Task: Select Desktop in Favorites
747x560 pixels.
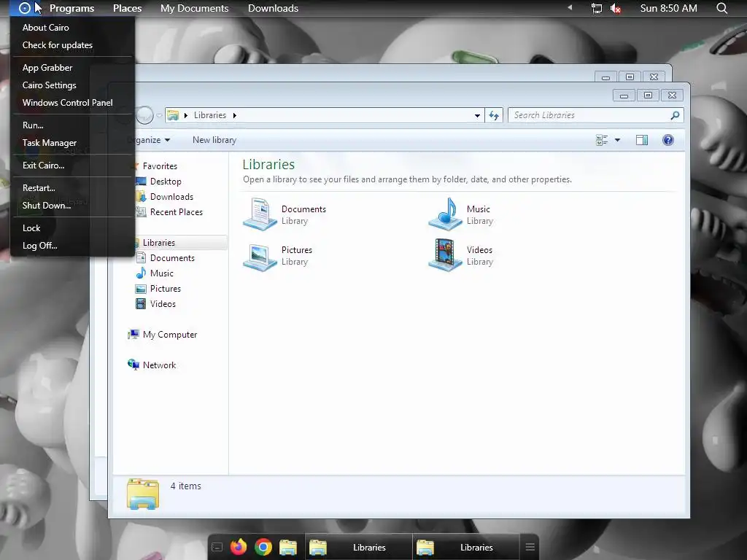Action: click(166, 182)
